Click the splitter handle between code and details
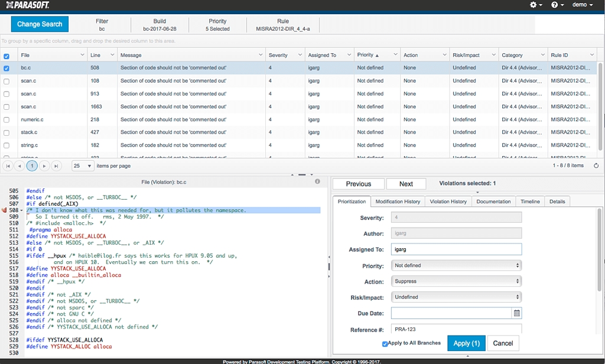This screenshot has height=364, width=605. [328, 266]
